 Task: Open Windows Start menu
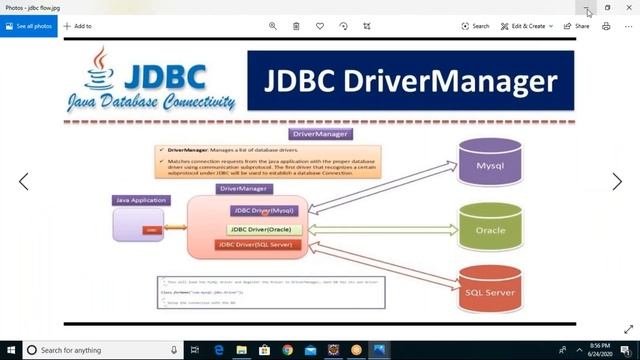point(11,350)
